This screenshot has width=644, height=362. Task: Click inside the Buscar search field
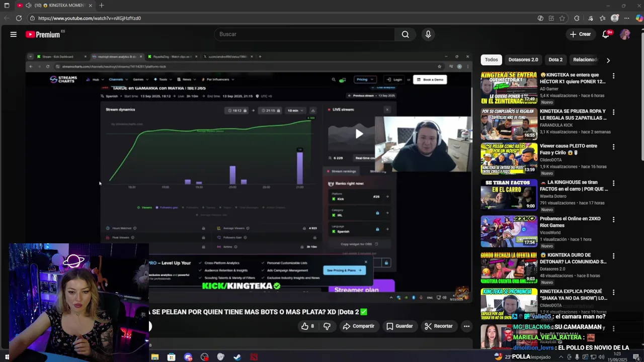pyautogui.click(x=304, y=34)
